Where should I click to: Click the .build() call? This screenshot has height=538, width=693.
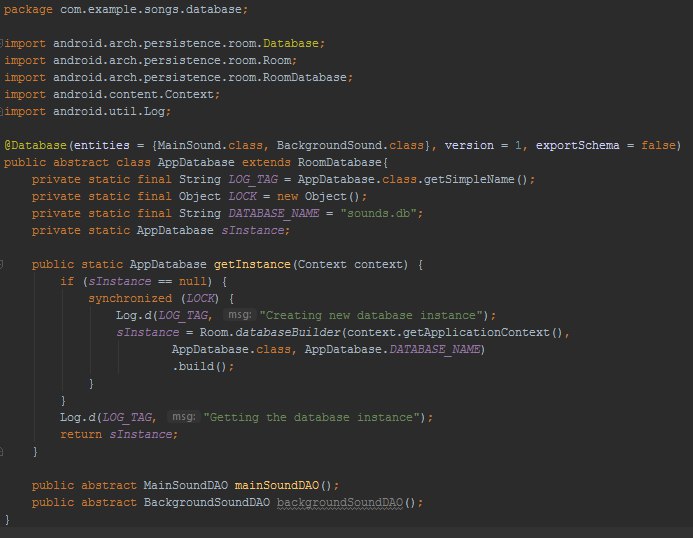click(200, 366)
